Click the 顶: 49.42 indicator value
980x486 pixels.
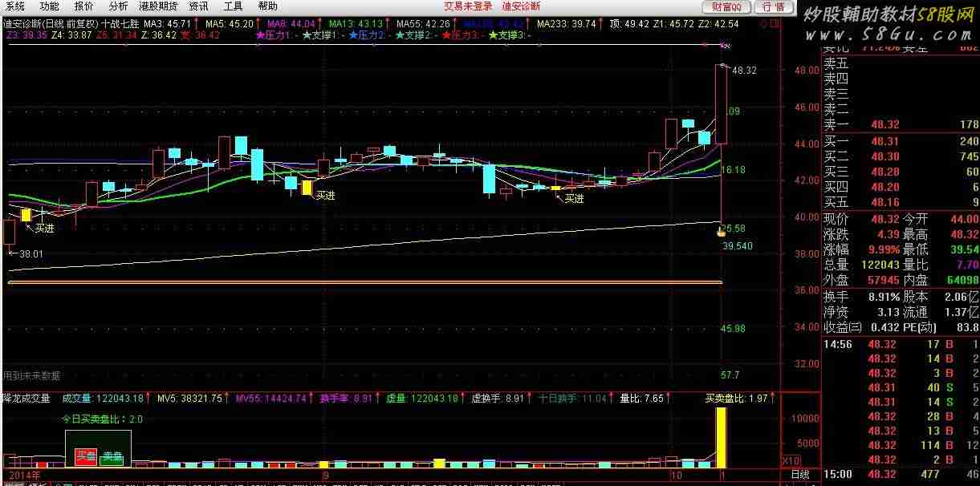point(629,25)
